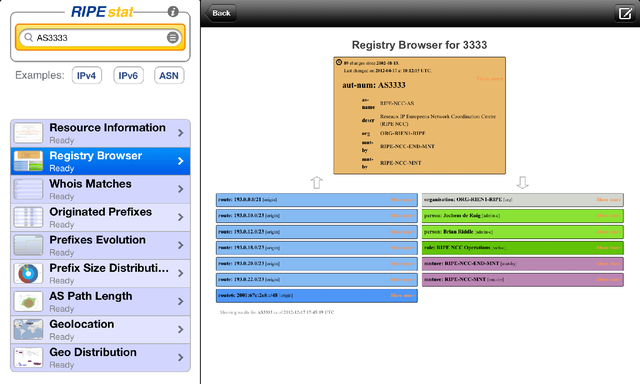Click Show more on Brian Riddle row
The image size is (640, 384).
tap(609, 231)
